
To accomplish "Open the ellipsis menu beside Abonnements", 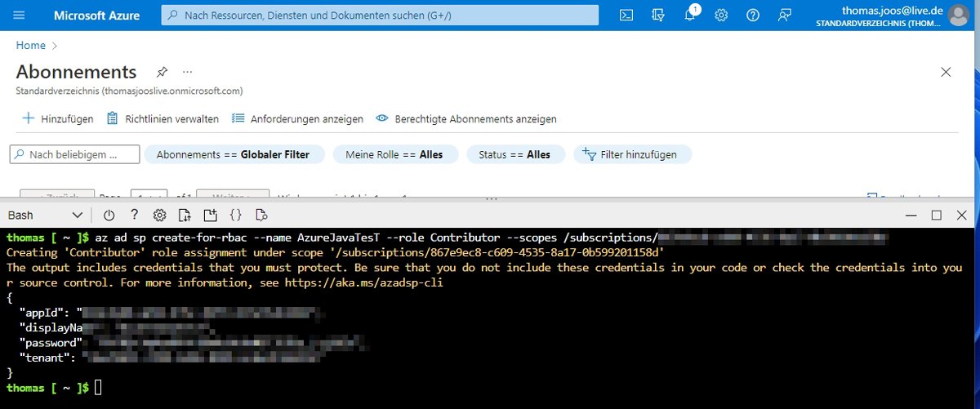I will pyautogui.click(x=187, y=72).
